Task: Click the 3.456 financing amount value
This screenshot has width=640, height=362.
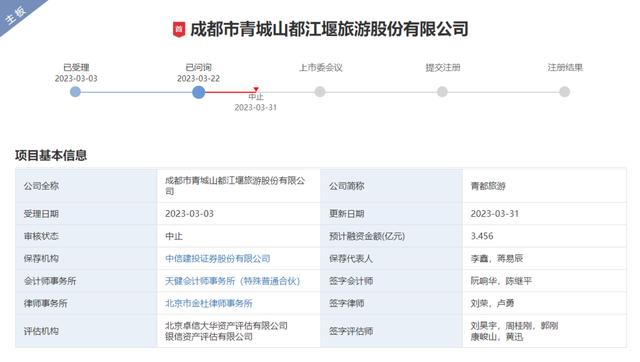Action: point(482,236)
